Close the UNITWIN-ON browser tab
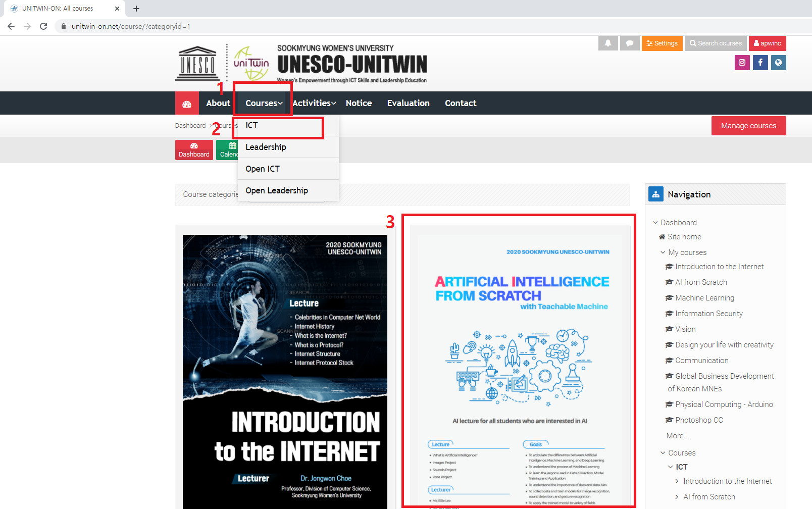The width and height of the screenshot is (812, 509). pos(117,9)
